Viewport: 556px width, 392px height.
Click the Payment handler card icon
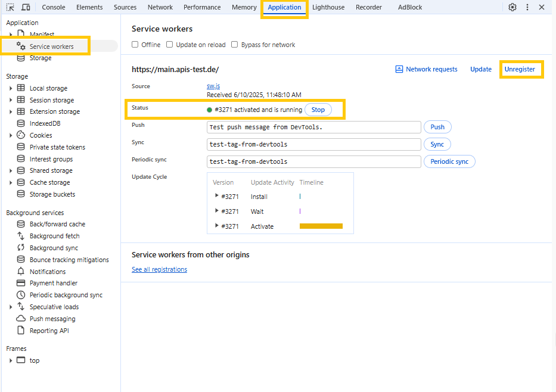[21, 283]
